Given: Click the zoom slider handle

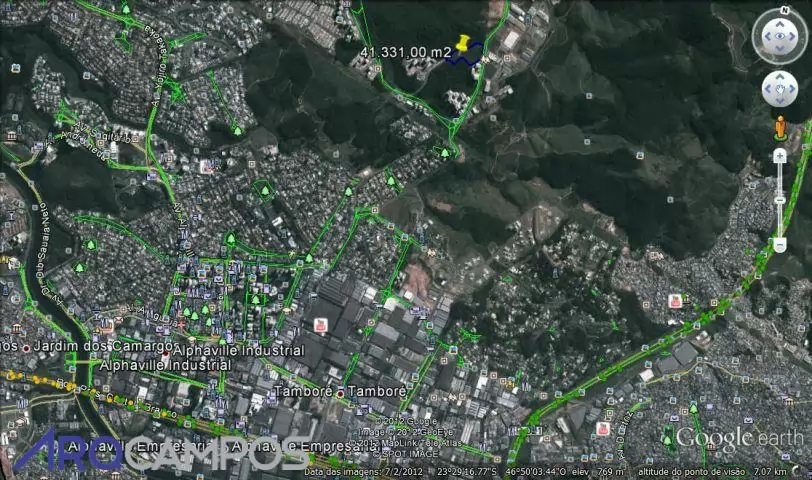Looking at the screenshot, I should click(780, 200).
